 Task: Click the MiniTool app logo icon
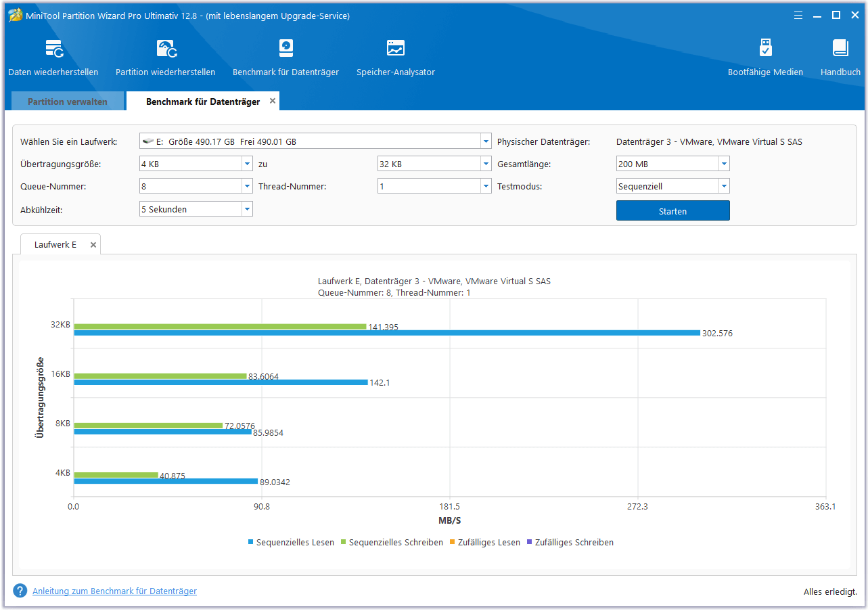pyautogui.click(x=15, y=16)
